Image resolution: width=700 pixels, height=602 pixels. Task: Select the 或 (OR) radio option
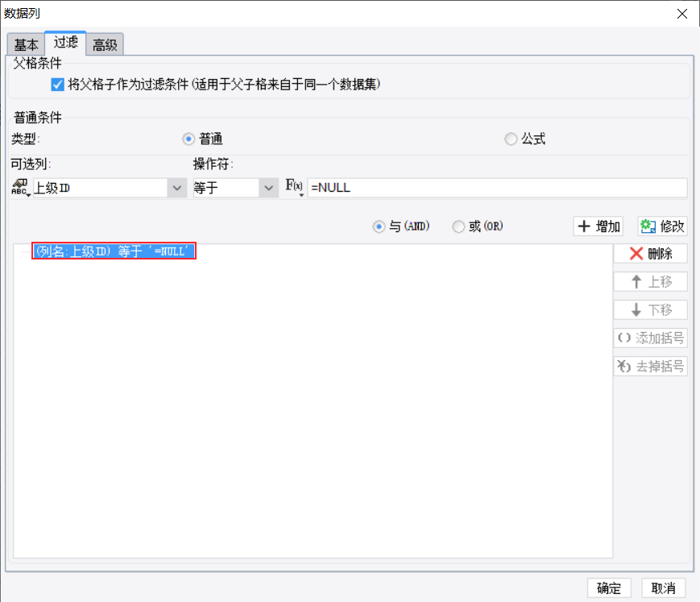click(x=458, y=226)
